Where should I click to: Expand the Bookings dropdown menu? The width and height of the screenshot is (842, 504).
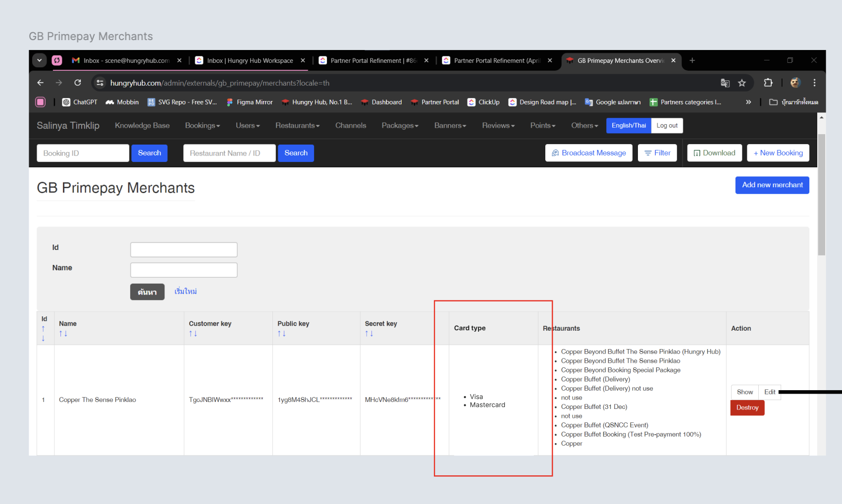click(202, 126)
